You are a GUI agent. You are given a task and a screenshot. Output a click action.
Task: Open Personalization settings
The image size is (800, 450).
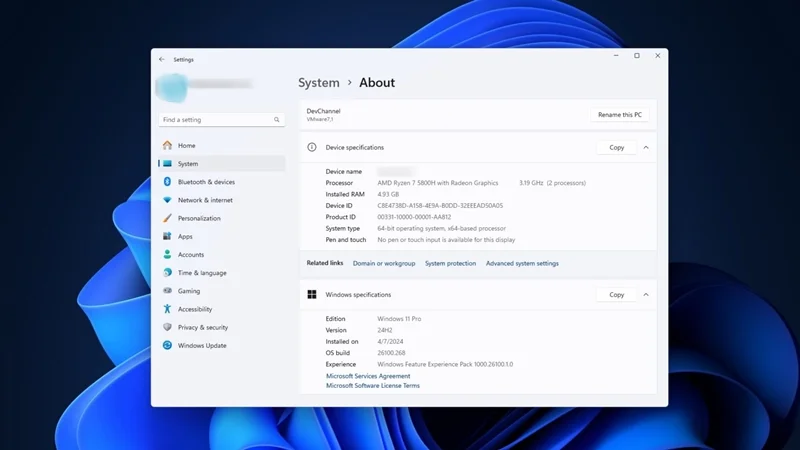[x=221, y=218]
